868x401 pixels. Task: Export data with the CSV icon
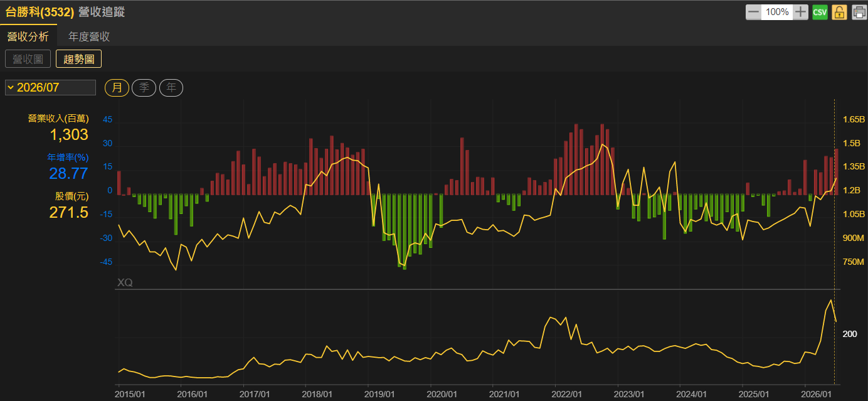(820, 12)
